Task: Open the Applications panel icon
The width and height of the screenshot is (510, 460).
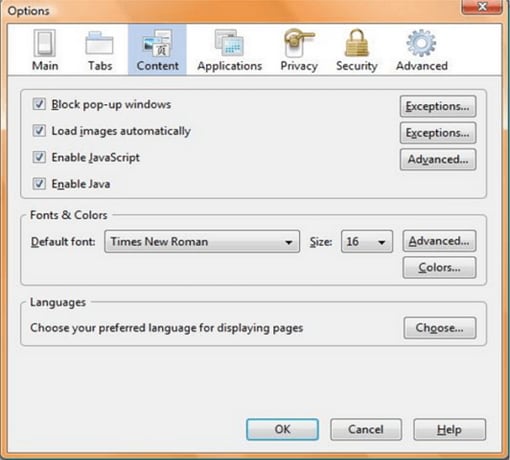Action: coord(229,43)
